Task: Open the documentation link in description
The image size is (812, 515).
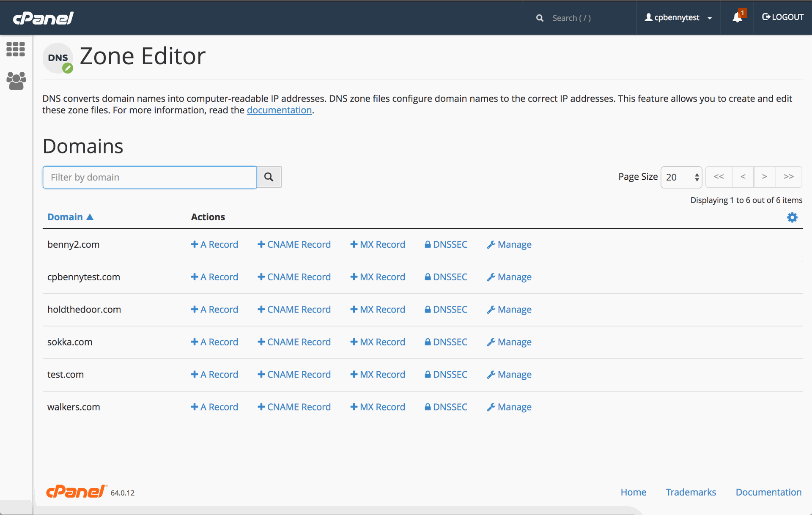Action: 279,110
